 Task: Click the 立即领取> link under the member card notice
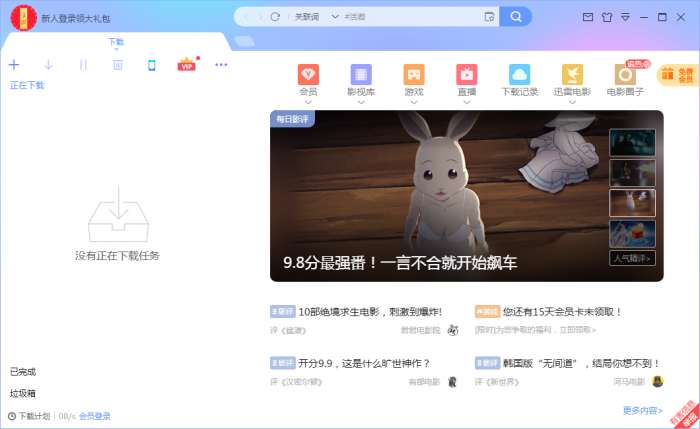[578, 330]
